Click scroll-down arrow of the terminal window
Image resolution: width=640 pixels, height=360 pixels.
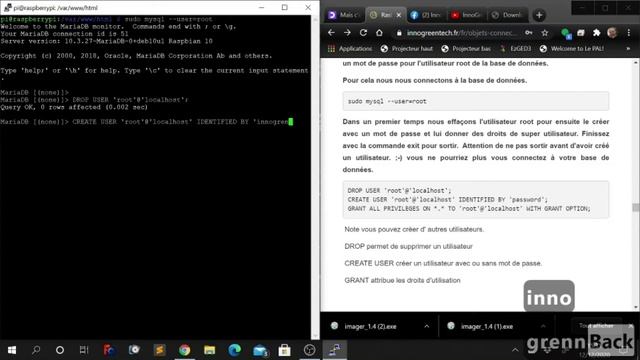(315, 336)
